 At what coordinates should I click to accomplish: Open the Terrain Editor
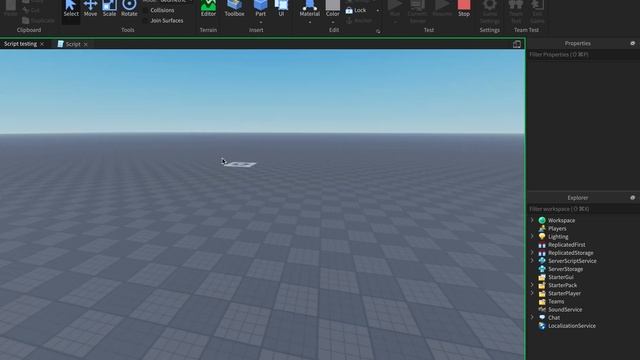(x=208, y=8)
